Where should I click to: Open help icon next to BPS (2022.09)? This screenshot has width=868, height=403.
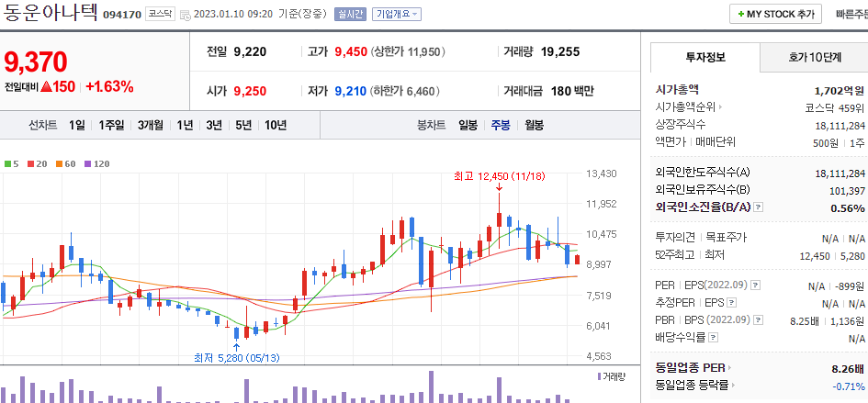point(759,320)
